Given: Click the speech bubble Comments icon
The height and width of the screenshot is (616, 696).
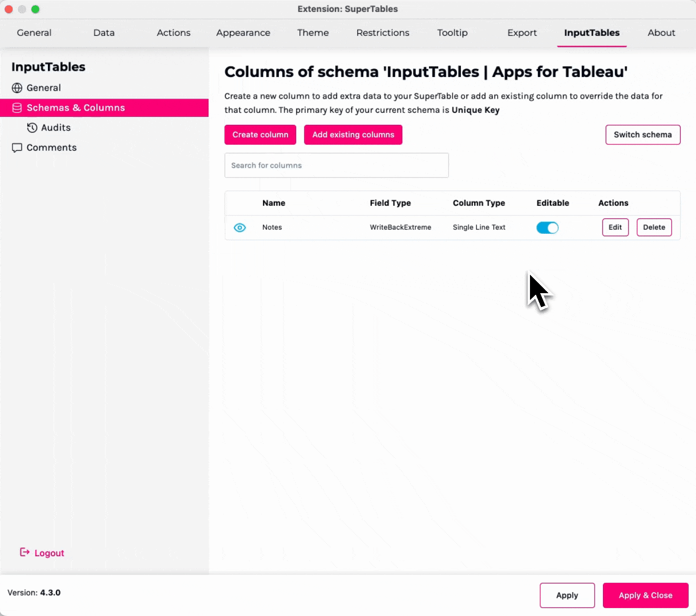Looking at the screenshot, I should [17, 148].
